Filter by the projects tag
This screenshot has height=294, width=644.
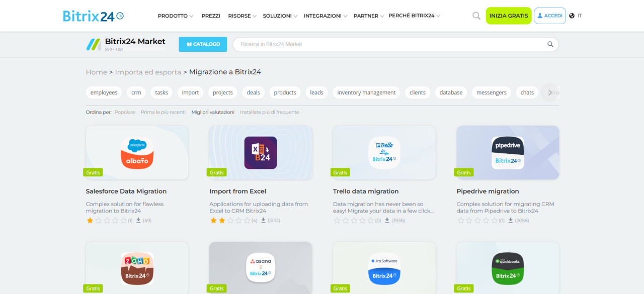coord(223,92)
